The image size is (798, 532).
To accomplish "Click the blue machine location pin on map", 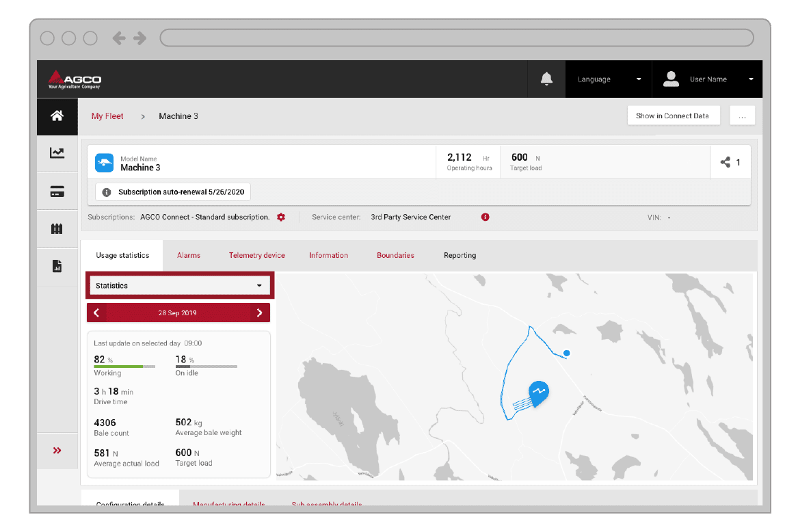I will [538, 393].
